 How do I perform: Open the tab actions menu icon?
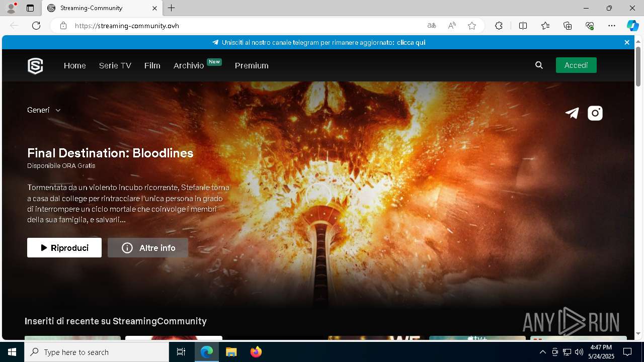click(30, 8)
